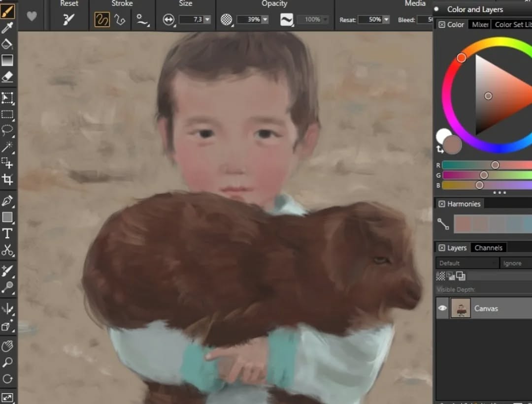Image resolution: width=532 pixels, height=404 pixels.
Task: Open the Resat 50% dropdown
Action: pyautogui.click(x=386, y=20)
